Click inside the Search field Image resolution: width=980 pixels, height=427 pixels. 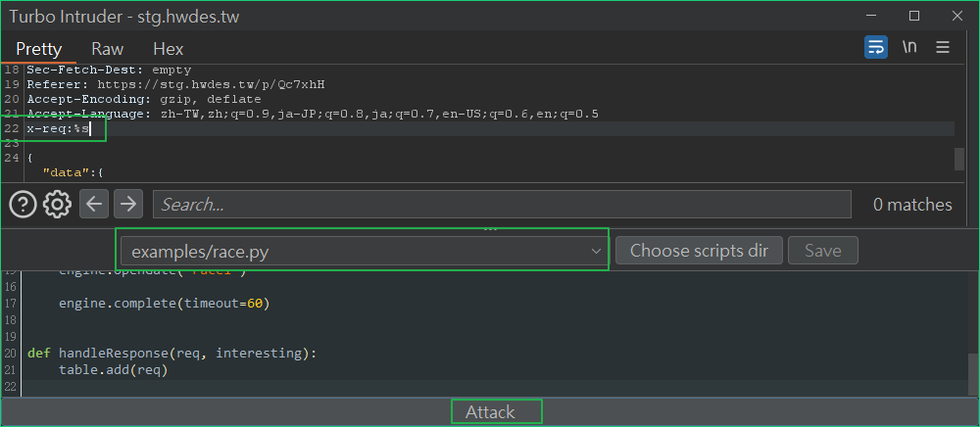pos(502,204)
